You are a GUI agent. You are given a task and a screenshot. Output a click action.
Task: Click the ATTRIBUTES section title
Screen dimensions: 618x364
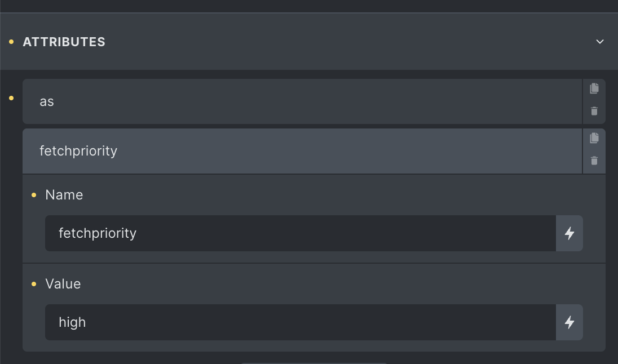[x=64, y=42]
